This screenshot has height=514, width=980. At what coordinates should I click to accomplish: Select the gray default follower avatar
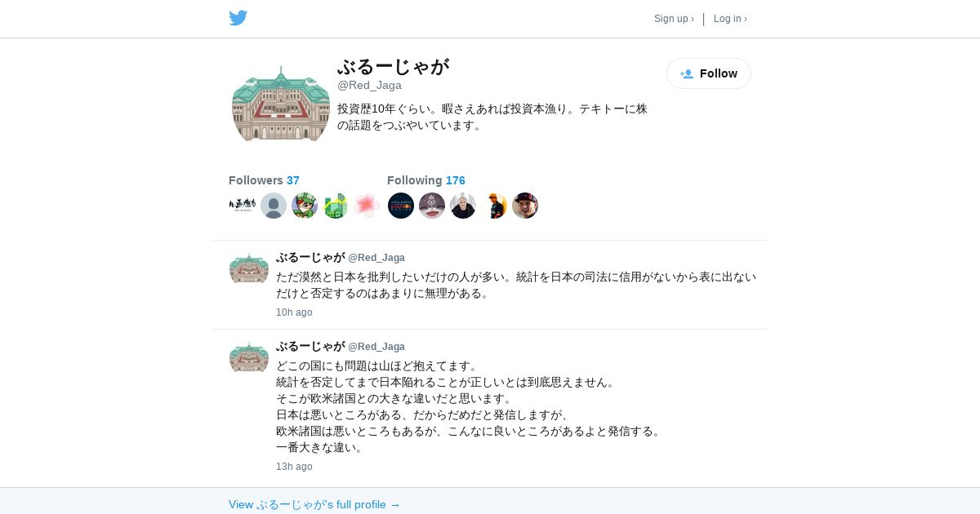(274, 206)
